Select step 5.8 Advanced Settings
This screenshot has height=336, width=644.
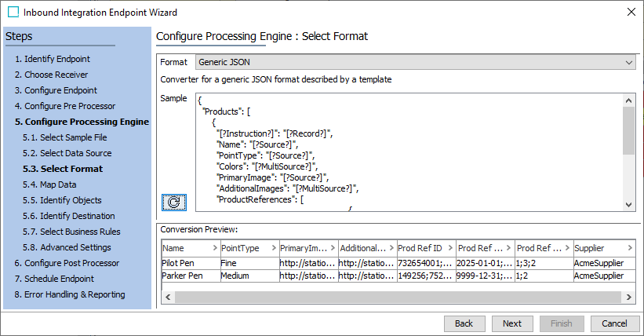click(67, 247)
